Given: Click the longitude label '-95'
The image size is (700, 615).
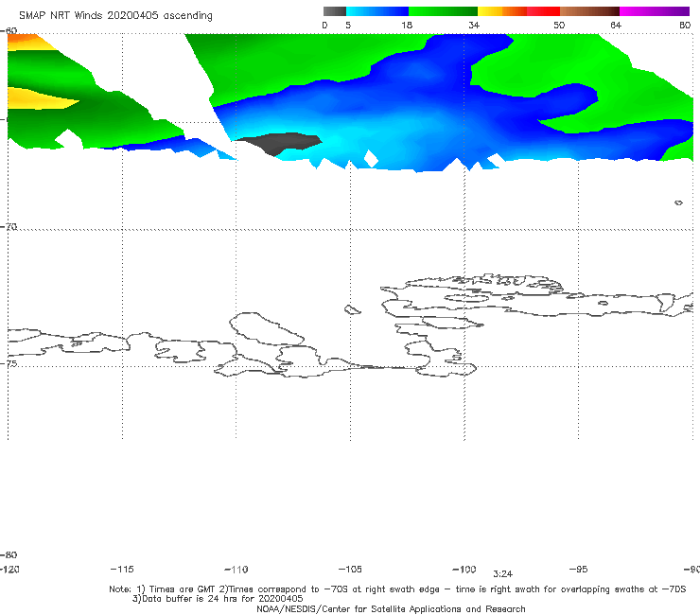Looking at the screenshot, I should coord(579,569).
